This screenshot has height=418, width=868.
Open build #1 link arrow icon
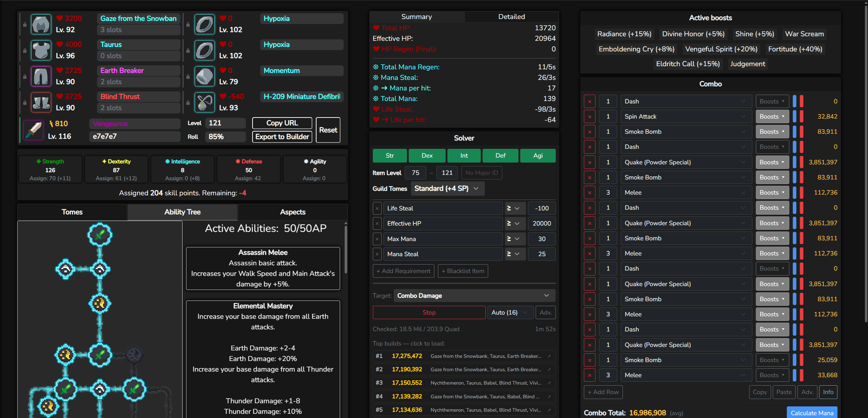(549, 356)
